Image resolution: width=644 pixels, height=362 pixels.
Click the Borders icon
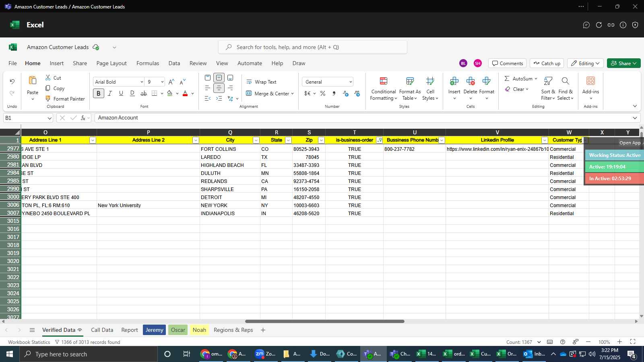coord(155,93)
